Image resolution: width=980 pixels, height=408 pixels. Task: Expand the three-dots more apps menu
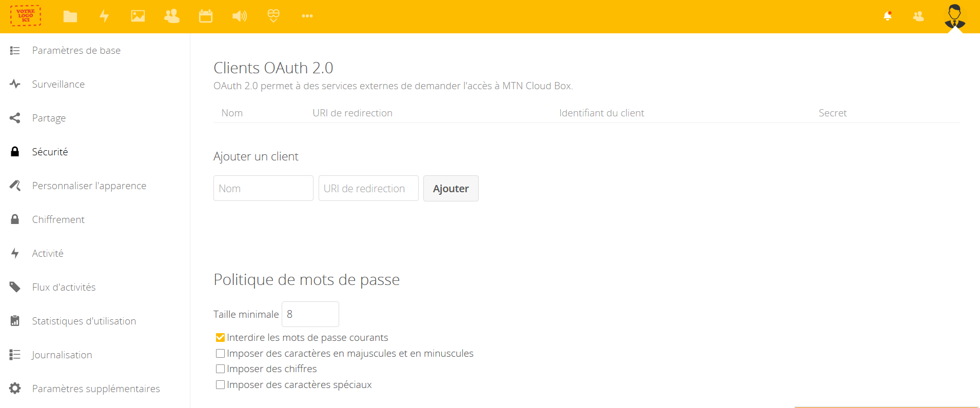pos(307,16)
